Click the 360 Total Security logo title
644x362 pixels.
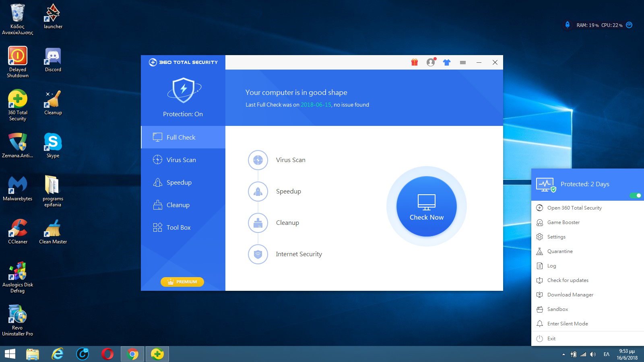183,62
